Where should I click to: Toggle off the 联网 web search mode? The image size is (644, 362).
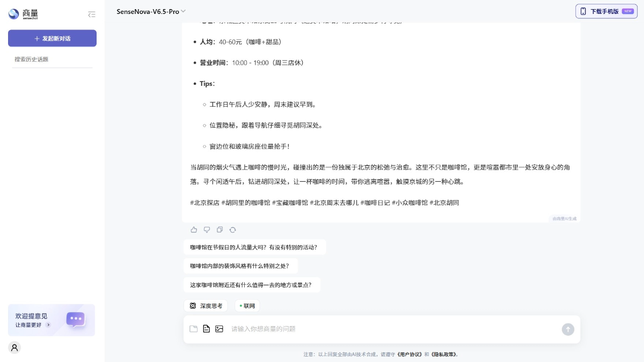[247, 306]
